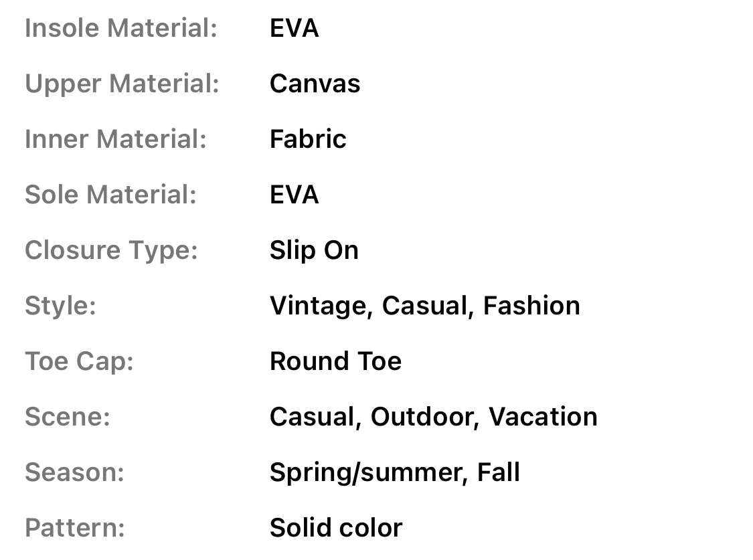Image resolution: width=753 pixels, height=560 pixels.
Task: Click the Season label
Action: point(74,472)
